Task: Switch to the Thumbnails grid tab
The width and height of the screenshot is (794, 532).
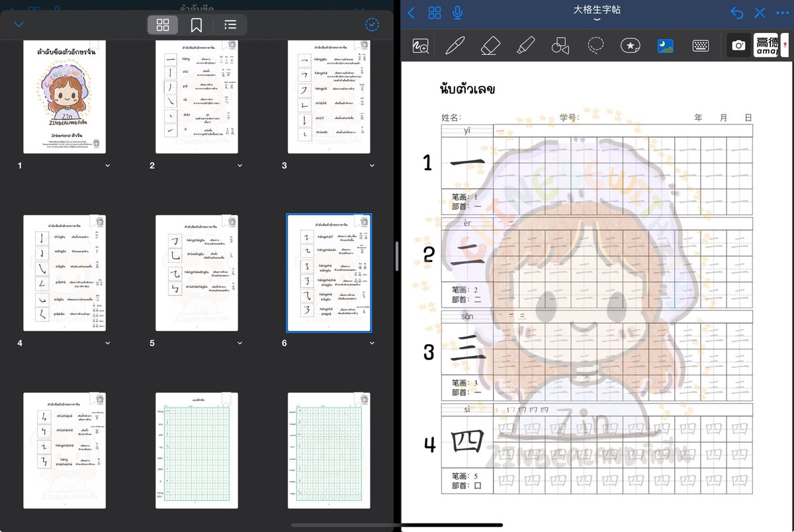Action: [163, 24]
